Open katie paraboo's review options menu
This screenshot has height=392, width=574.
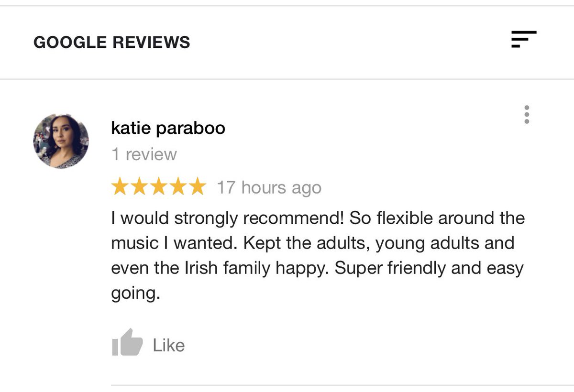[x=527, y=115]
